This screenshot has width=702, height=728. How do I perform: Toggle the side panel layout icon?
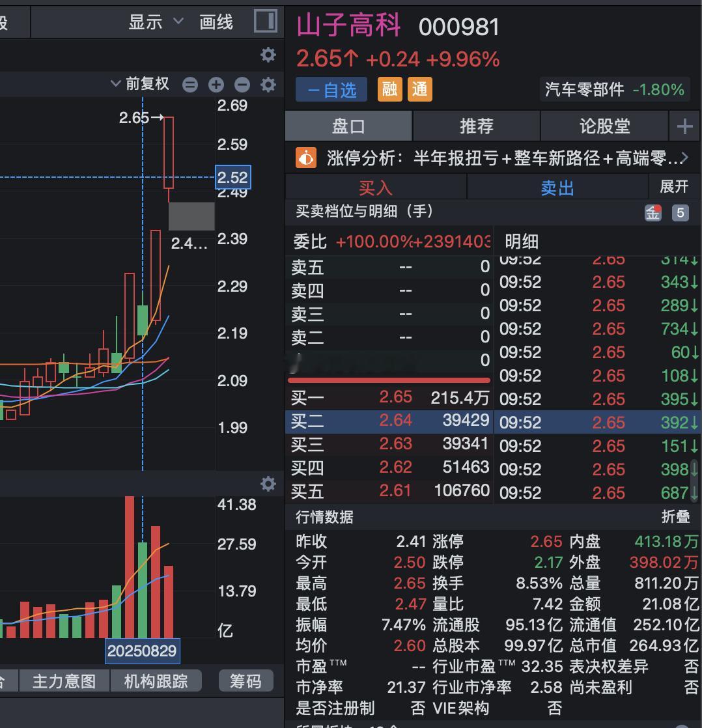(x=266, y=21)
